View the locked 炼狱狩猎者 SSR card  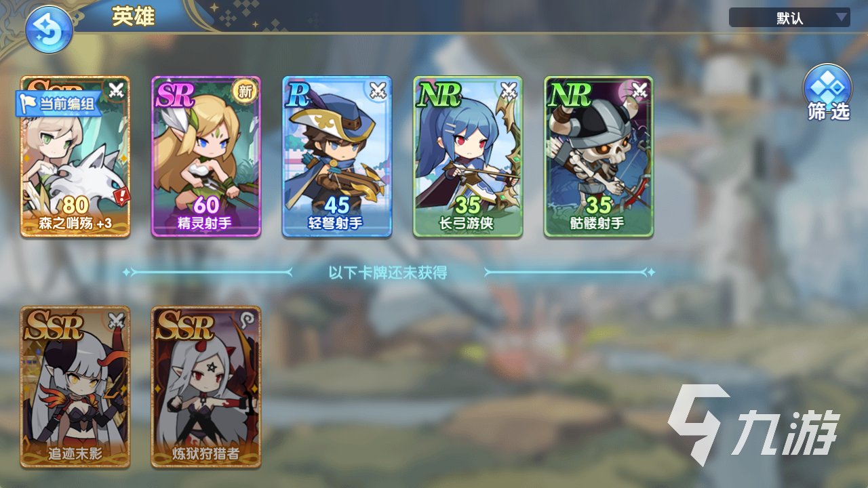[206, 387]
